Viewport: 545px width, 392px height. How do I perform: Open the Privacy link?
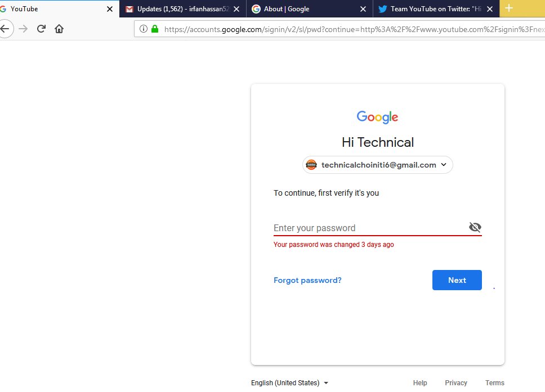tap(456, 382)
